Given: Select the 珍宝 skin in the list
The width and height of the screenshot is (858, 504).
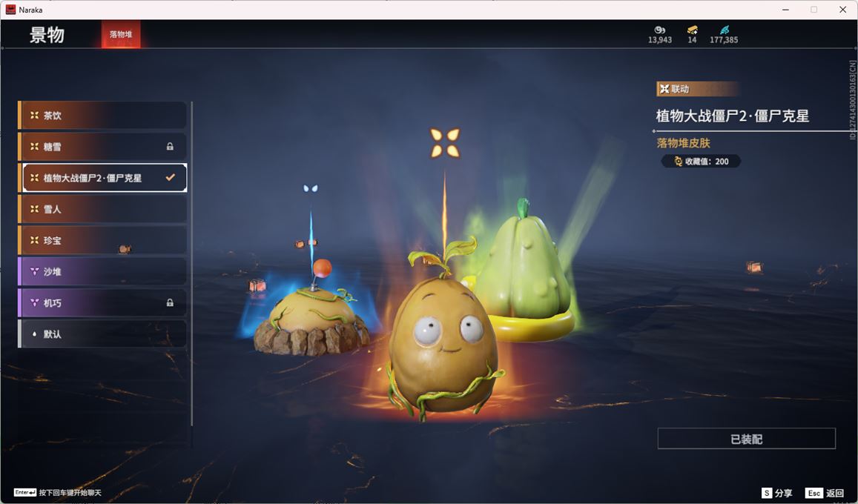Looking at the screenshot, I should coord(102,240).
